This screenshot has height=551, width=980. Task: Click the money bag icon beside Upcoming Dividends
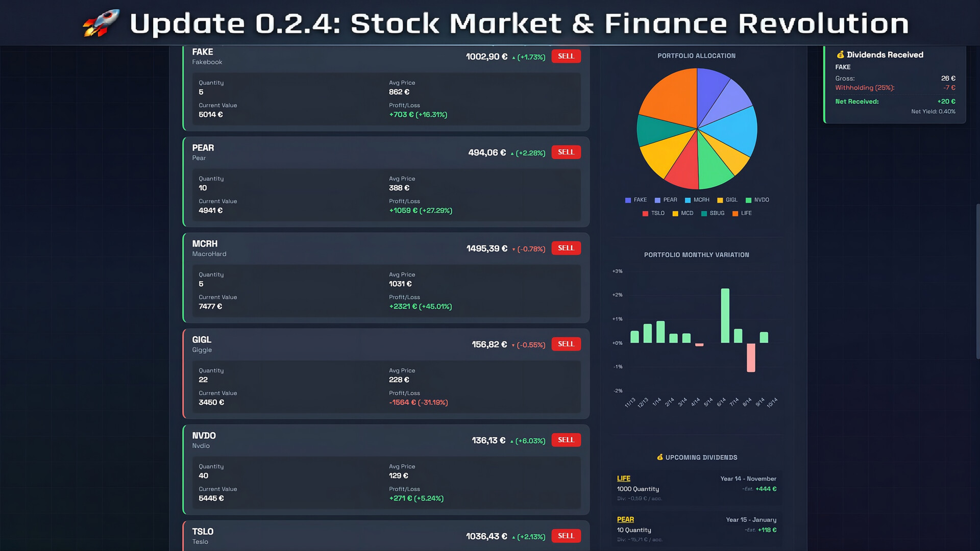660,457
